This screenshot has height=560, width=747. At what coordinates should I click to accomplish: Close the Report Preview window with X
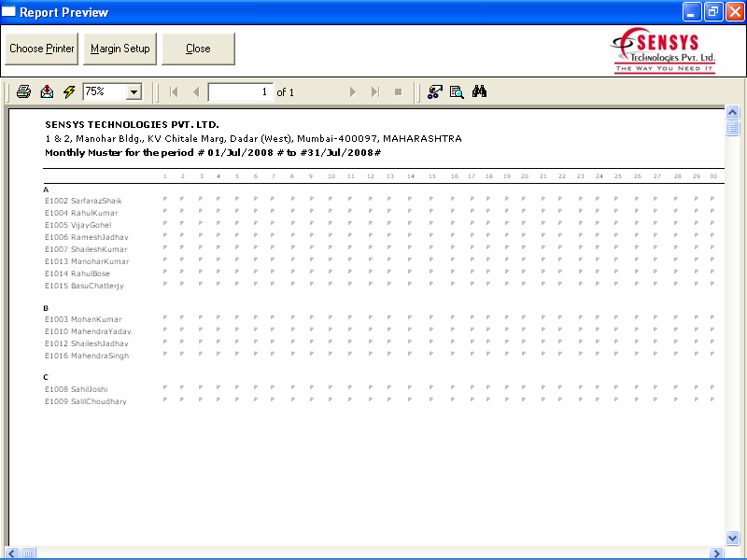coord(735,12)
